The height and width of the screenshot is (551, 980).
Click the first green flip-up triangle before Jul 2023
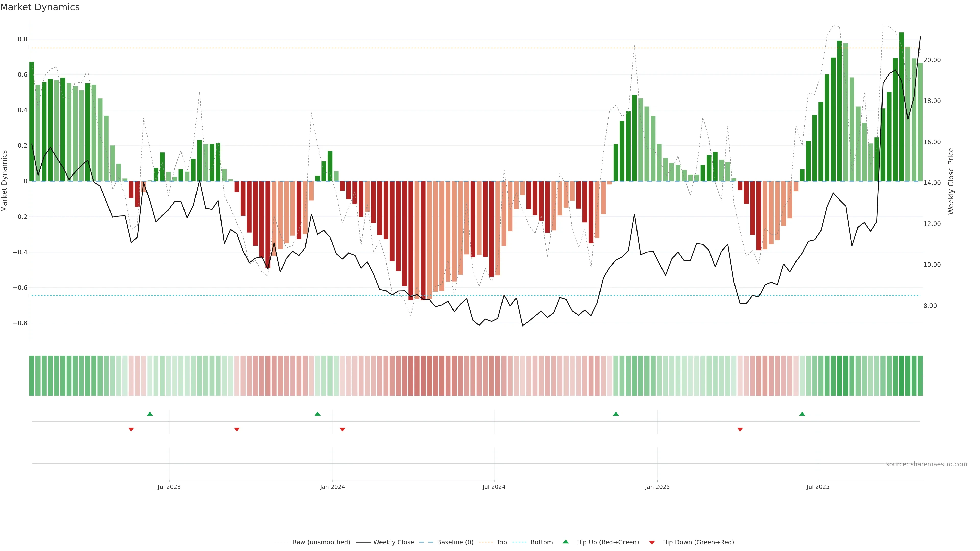point(150,414)
